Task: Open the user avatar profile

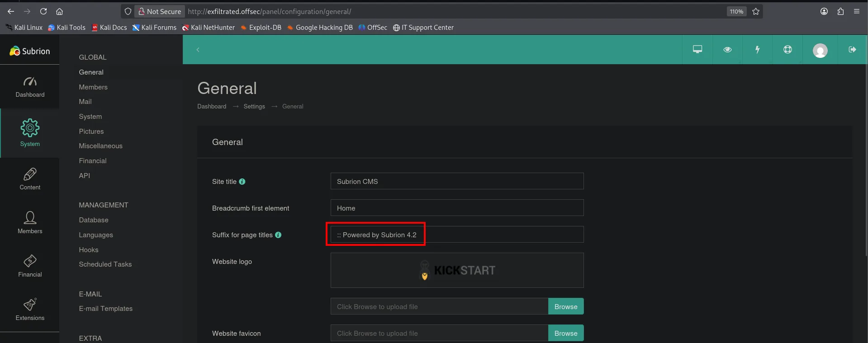Action: pyautogui.click(x=820, y=50)
